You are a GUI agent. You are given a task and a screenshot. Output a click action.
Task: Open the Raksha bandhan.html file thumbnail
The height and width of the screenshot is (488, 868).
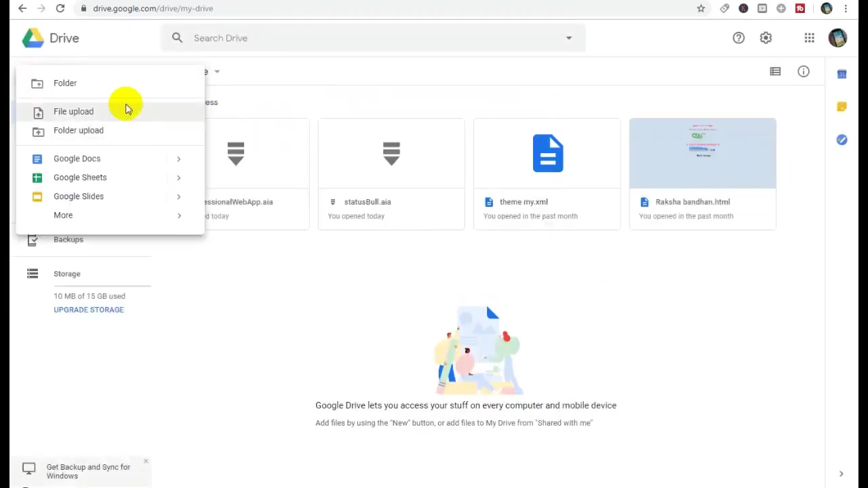tap(703, 153)
